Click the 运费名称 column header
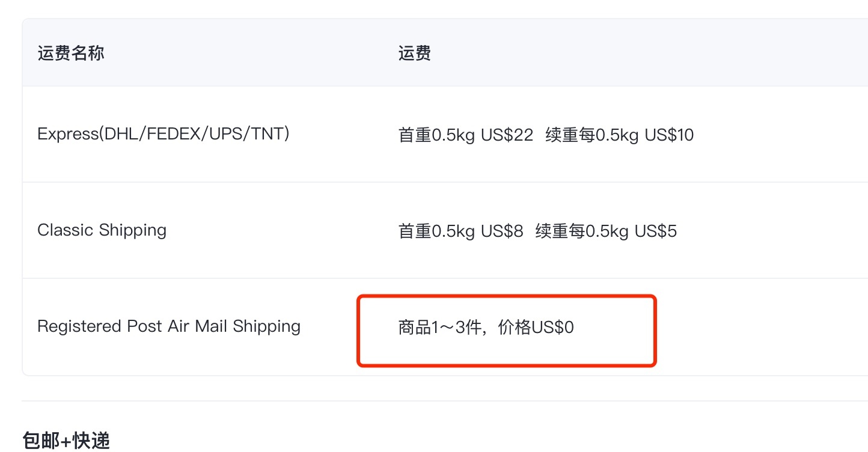This screenshot has height=452, width=868. [x=71, y=53]
